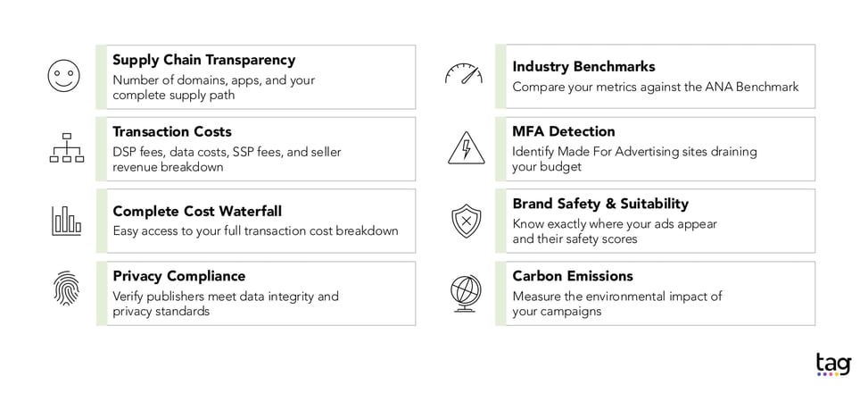Click the speedometer gauge icon
Screen dimensions: 868x393
click(x=464, y=74)
